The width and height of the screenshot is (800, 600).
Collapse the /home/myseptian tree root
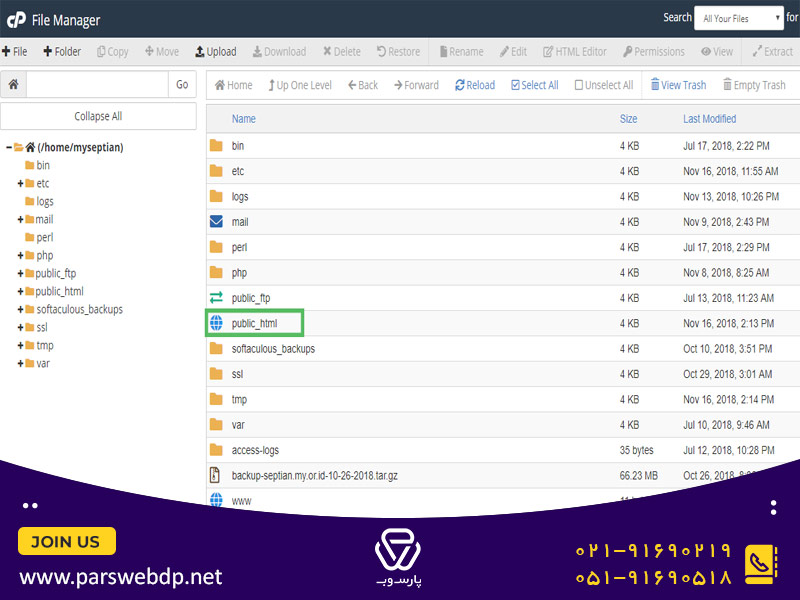click(x=9, y=147)
